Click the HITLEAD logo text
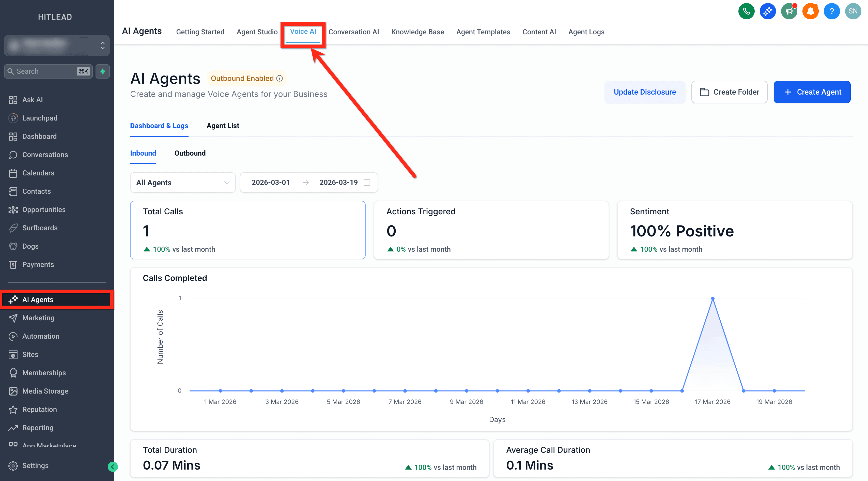This screenshot has width=868, height=481. 55,17
